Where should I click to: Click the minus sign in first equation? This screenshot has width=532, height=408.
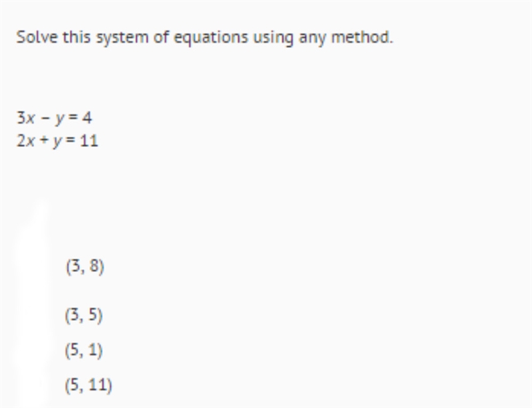tap(45, 118)
